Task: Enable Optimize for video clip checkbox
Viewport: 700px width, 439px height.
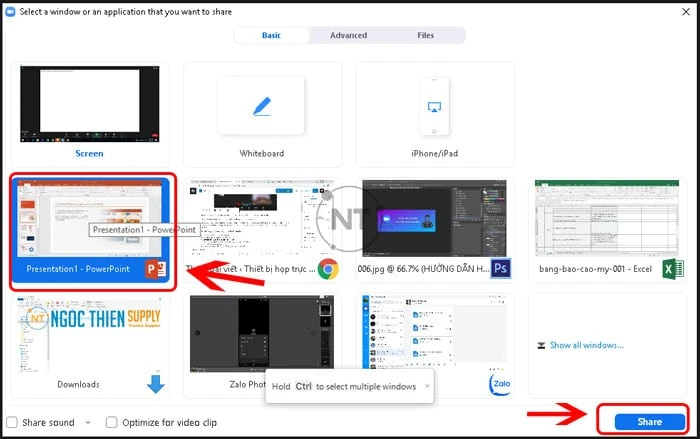Action: coord(112,422)
